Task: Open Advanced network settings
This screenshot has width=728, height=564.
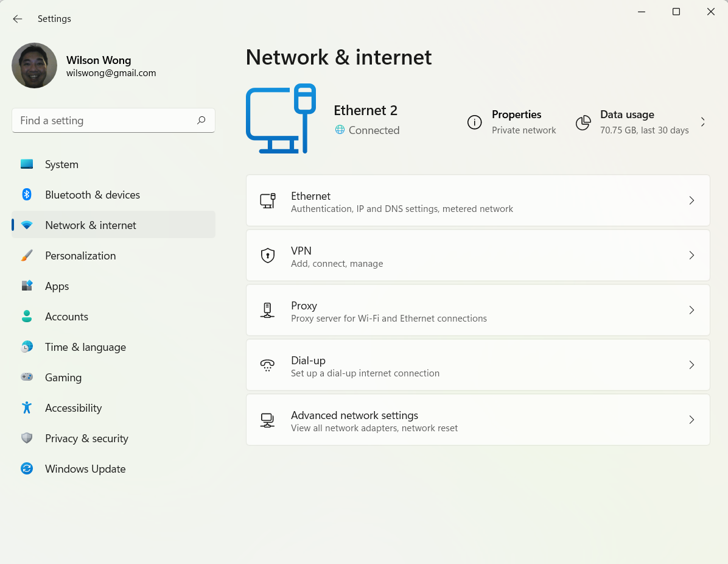Action: click(x=478, y=420)
